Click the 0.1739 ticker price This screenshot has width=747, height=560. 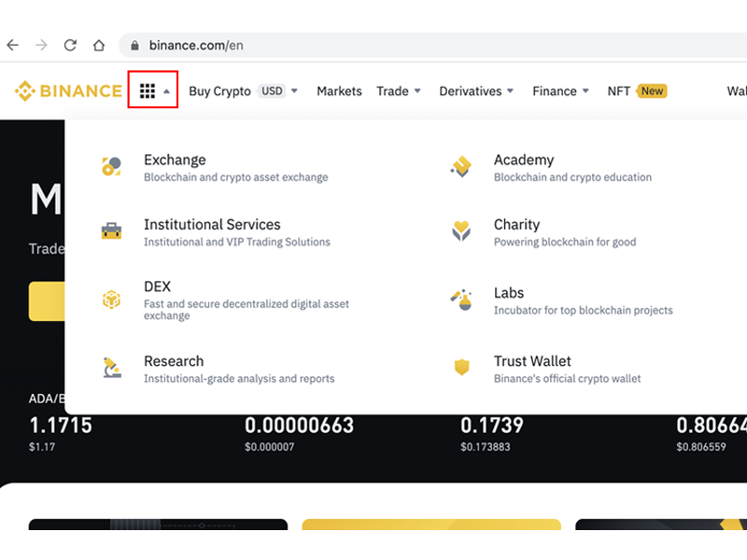[x=492, y=426]
